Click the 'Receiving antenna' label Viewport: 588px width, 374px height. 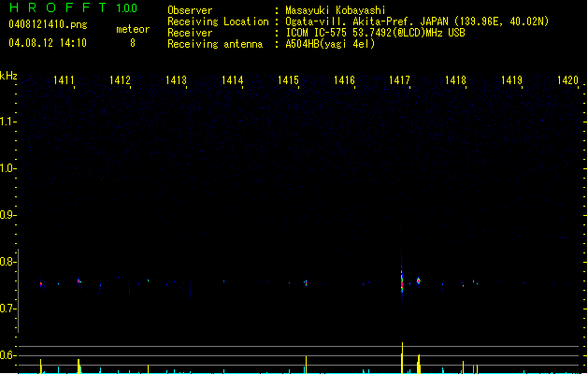click(215, 44)
